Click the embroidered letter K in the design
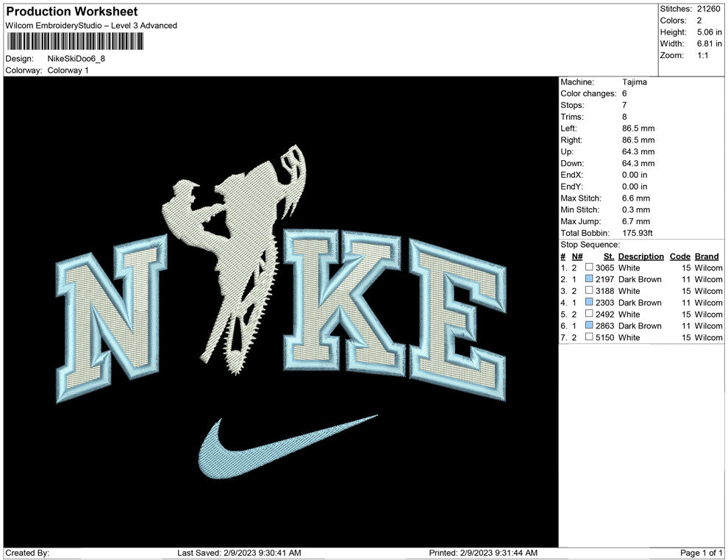 click(x=343, y=301)
